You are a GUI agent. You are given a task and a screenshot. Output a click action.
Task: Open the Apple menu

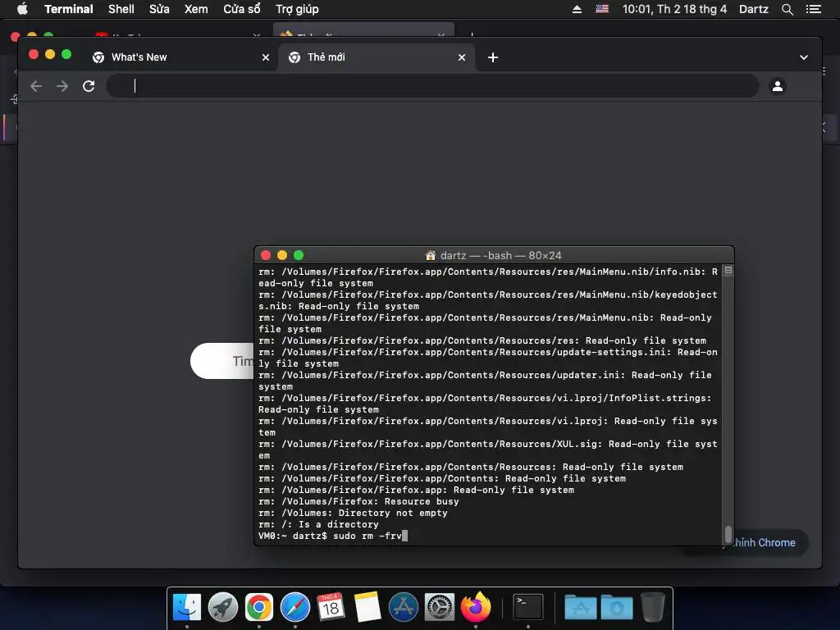point(22,9)
